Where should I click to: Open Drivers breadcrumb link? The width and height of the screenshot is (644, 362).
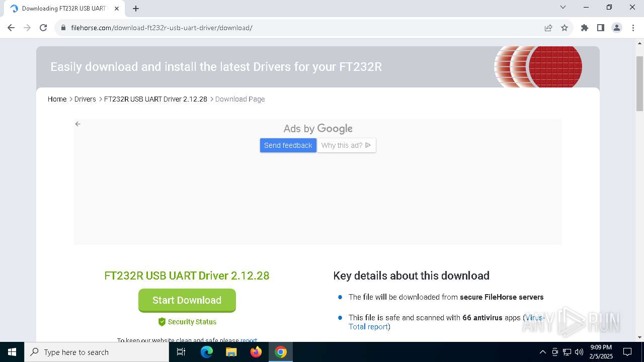click(85, 99)
